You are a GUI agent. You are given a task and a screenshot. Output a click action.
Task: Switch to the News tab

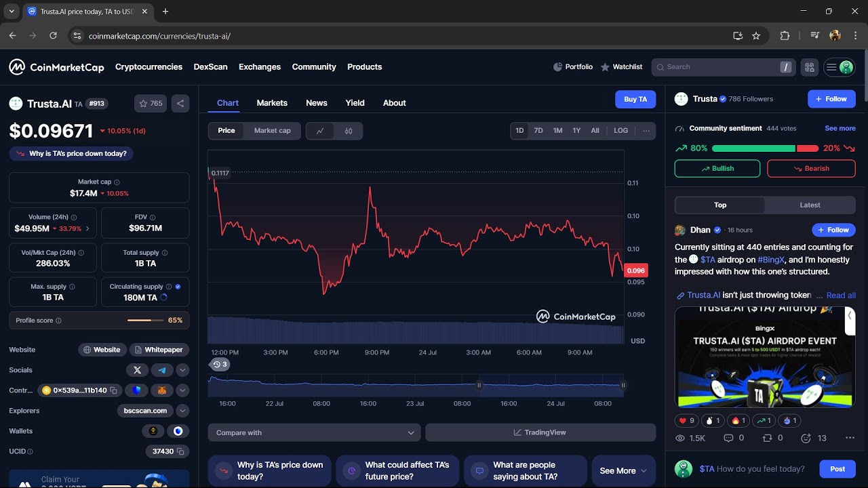[x=317, y=103]
